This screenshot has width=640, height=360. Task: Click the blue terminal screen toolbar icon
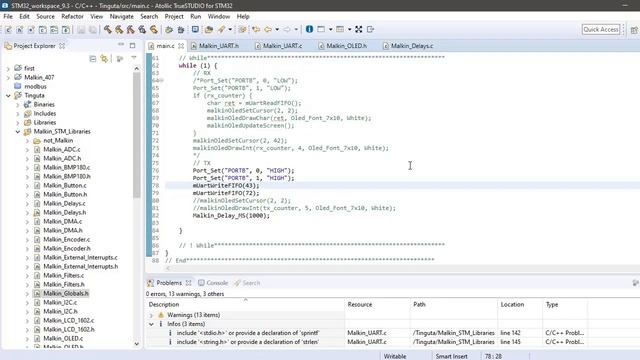195,29
